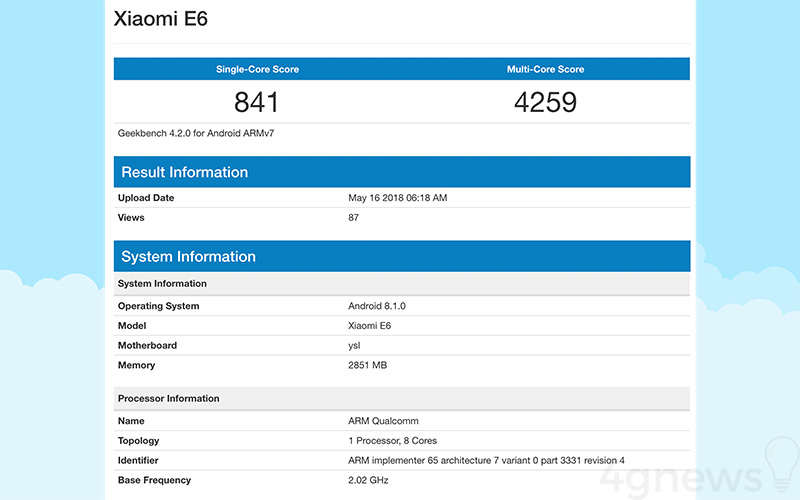Select the Xiaomi E6 model value
This screenshot has height=500, width=800.
pyautogui.click(x=369, y=326)
